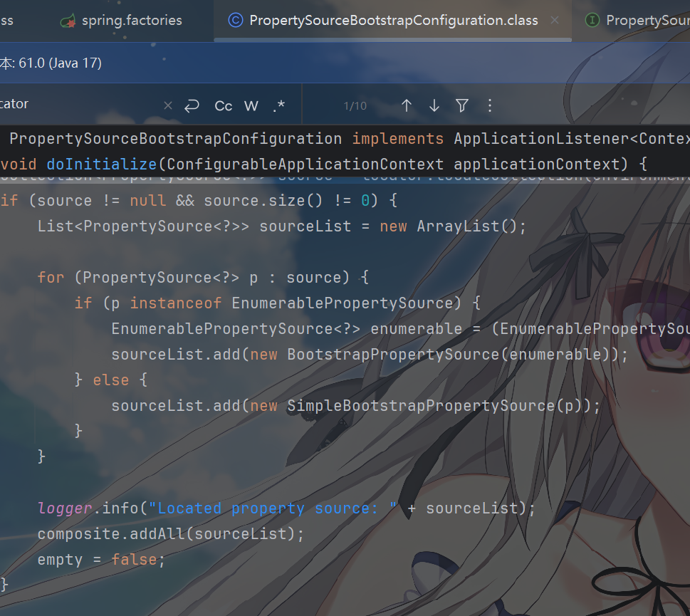Click the 'enumerable' variable declaration
The height and width of the screenshot is (616, 690).
coord(416,329)
